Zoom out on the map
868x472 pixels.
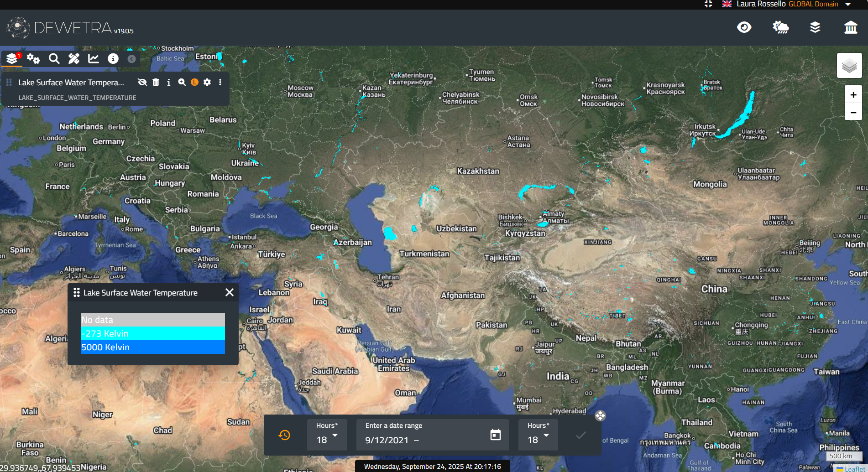pyautogui.click(x=853, y=112)
